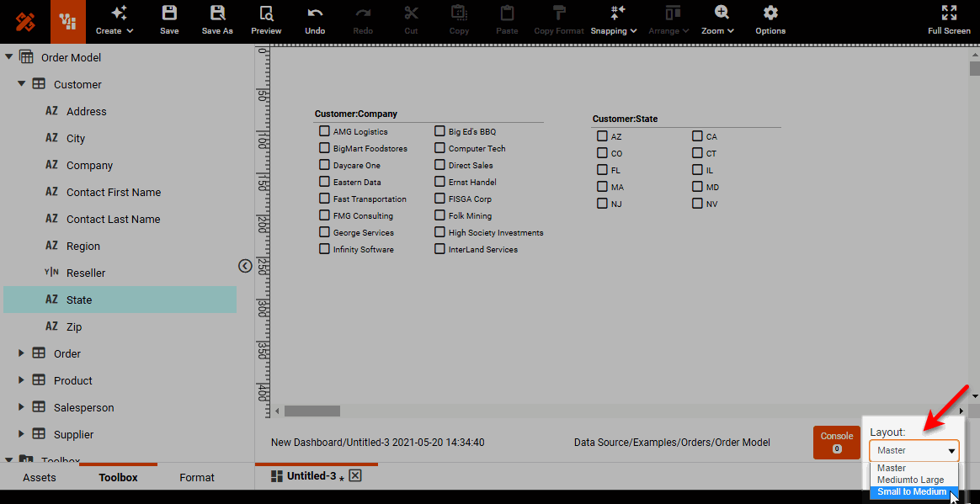
Task: Select the Assets tab
Action: [x=40, y=477]
